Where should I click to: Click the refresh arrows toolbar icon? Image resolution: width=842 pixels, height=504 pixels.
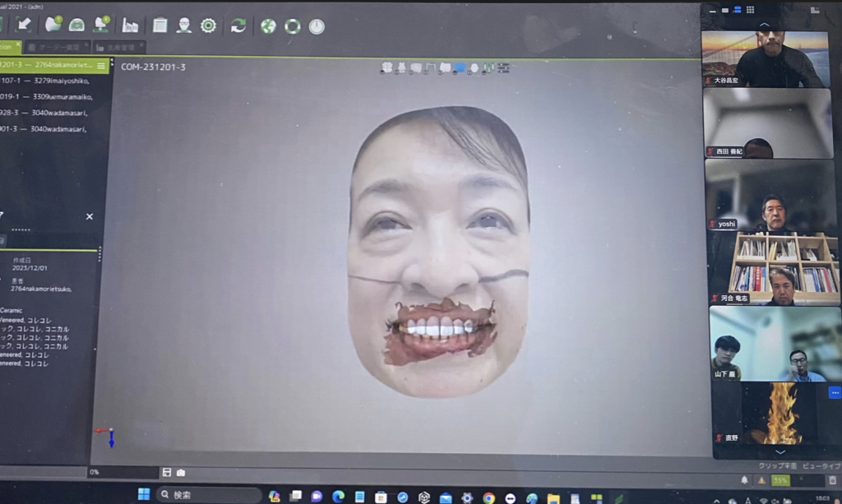pos(238,25)
